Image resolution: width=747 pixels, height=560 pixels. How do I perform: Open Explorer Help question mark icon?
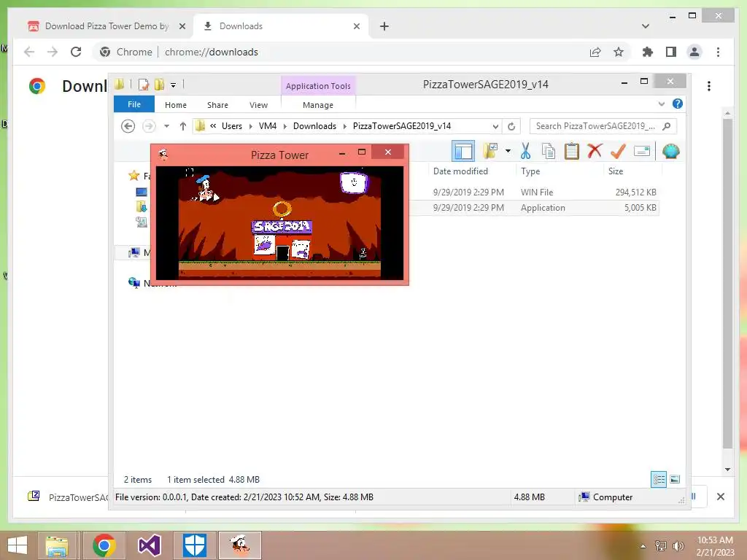pos(678,104)
